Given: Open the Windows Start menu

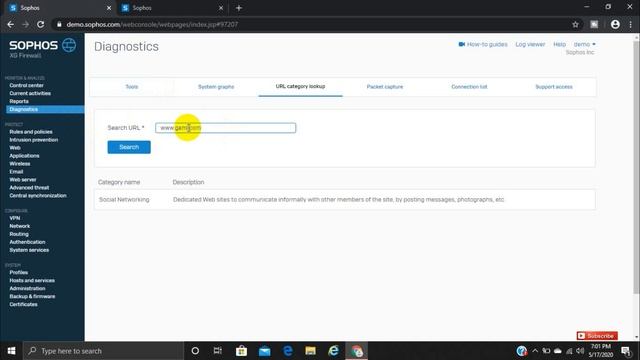Looking at the screenshot, I should [x=11, y=351].
